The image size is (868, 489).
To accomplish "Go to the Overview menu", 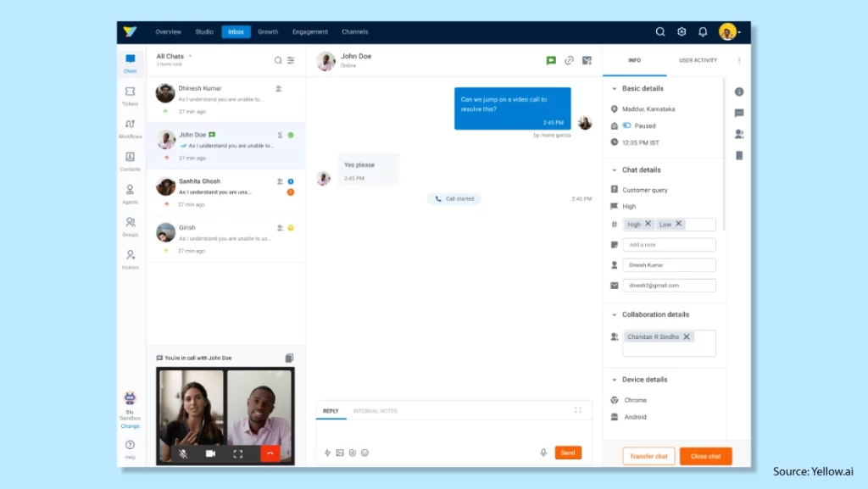I will pos(169,32).
